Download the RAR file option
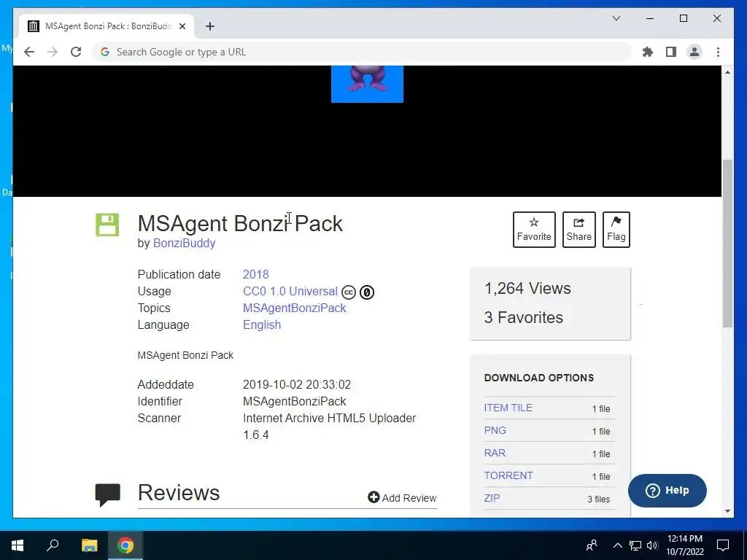Image resolution: width=747 pixels, height=560 pixels. coord(495,453)
